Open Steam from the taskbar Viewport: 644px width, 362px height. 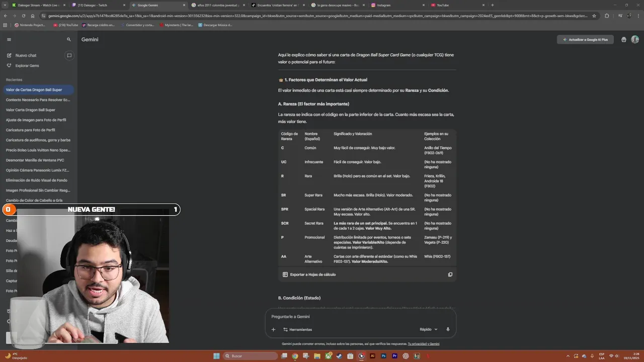click(x=339, y=356)
